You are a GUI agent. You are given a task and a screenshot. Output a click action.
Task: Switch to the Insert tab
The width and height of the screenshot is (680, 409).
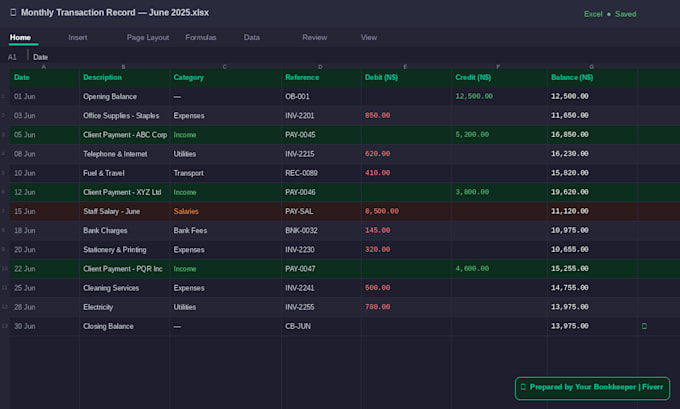coord(78,37)
